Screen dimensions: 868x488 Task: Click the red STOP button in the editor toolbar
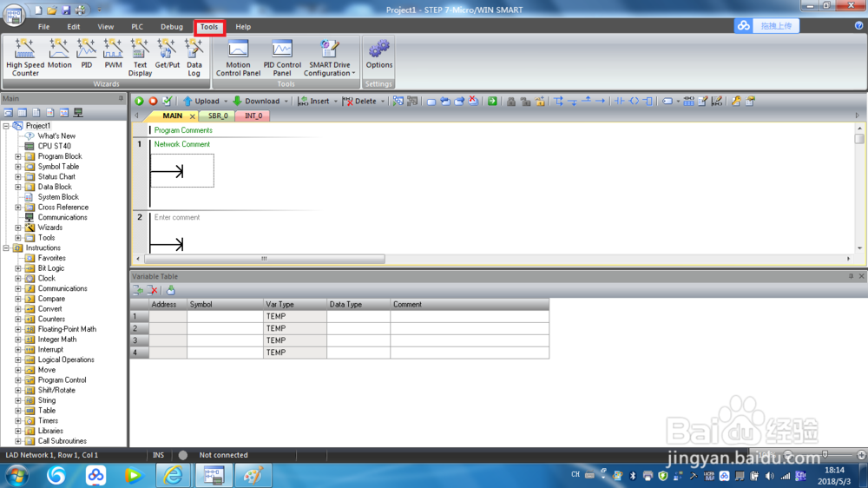point(153,101)
